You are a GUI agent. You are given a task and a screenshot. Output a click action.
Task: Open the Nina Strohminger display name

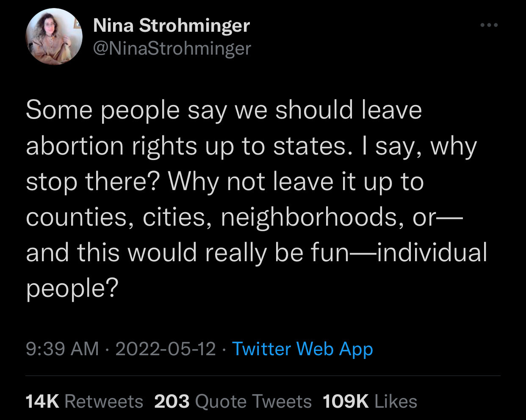click(171, 25)
